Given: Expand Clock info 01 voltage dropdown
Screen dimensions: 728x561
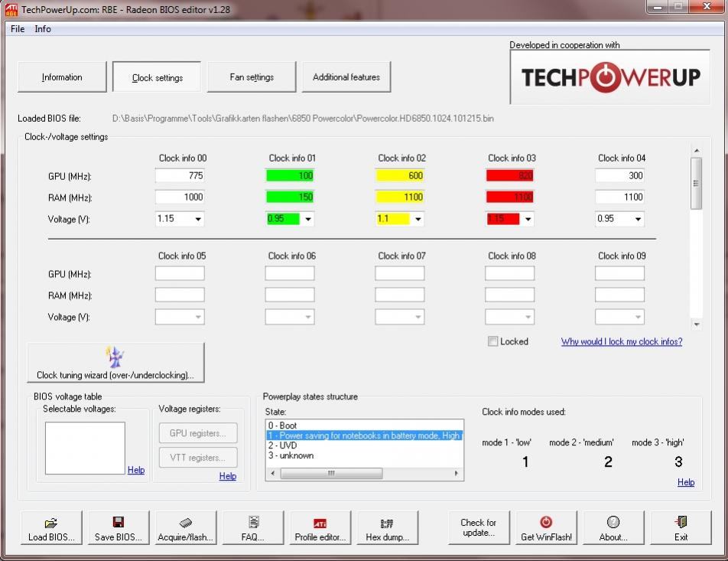Looking at the screenshot, I should (x=308, y=219).
